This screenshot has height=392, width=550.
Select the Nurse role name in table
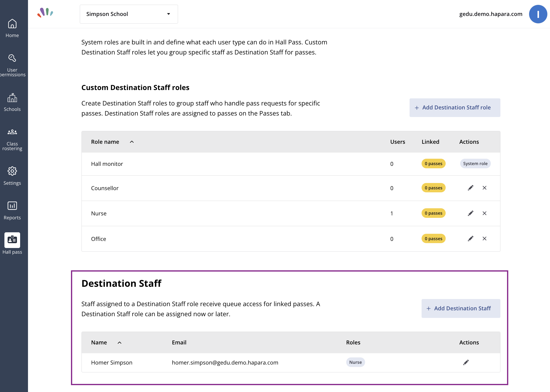point(99,213)
